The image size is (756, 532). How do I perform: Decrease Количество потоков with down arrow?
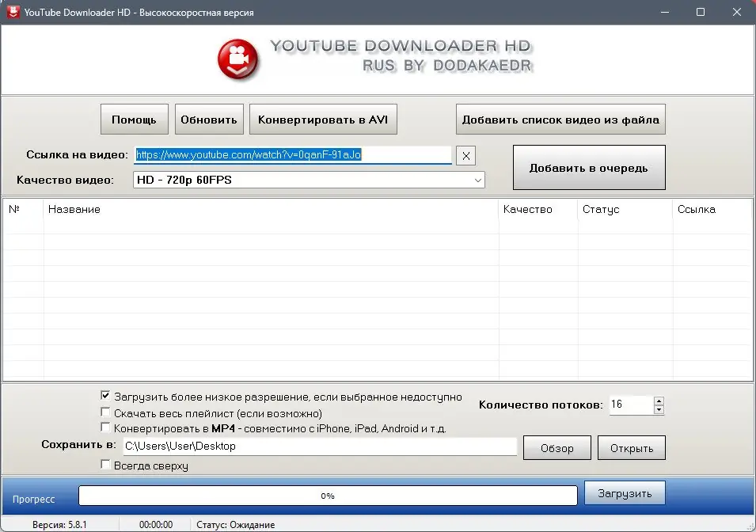pos(659,409)
